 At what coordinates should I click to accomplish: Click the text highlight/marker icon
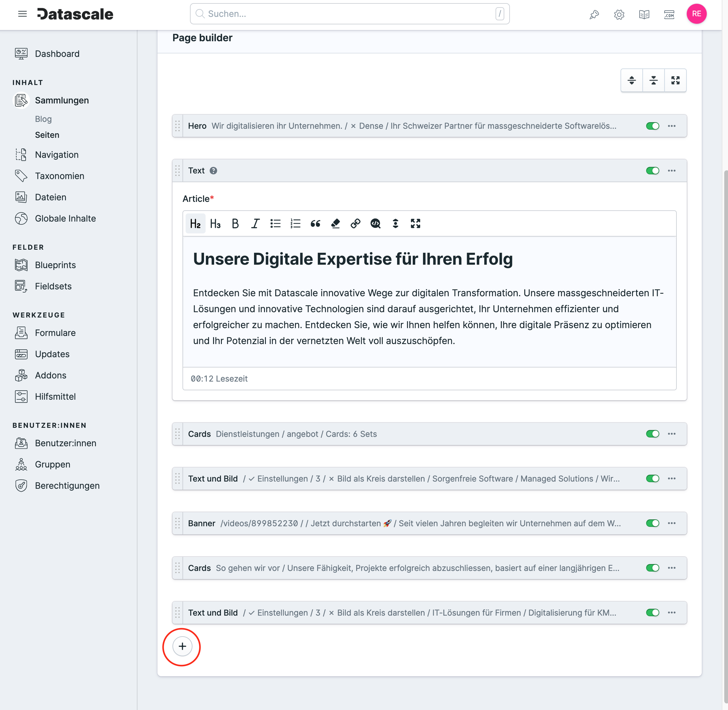(335, 224)
